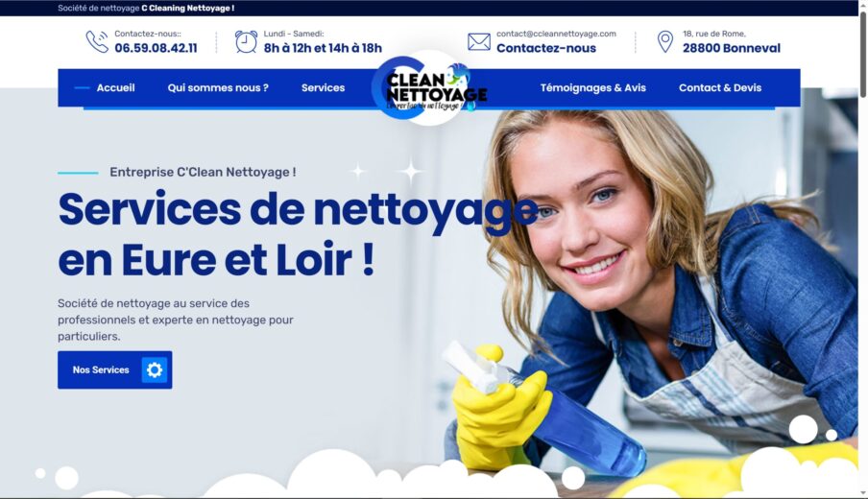Call phone number 06.59.08.42.11

click(x=156, y=48)
